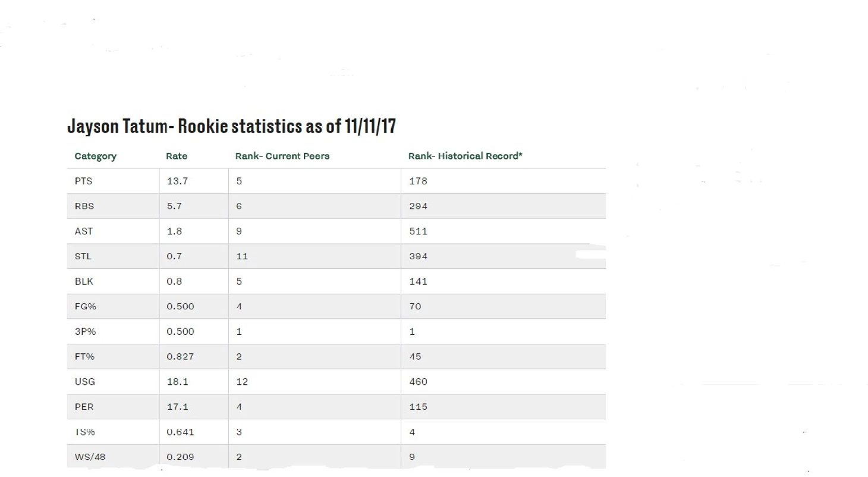Select the 'Rate' column header
The image size is (868, 477).
[177, 156]
